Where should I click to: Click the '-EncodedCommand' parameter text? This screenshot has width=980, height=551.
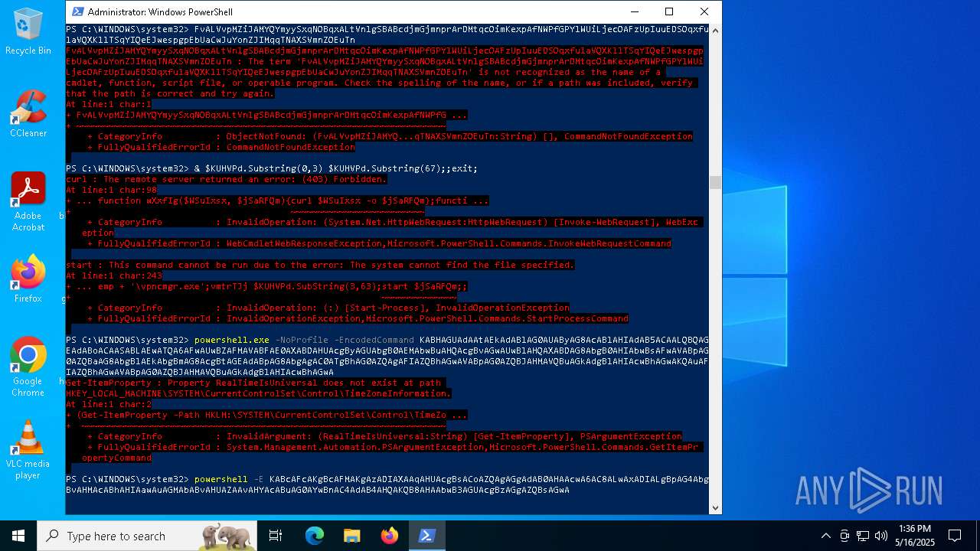(x=374, y=340)
